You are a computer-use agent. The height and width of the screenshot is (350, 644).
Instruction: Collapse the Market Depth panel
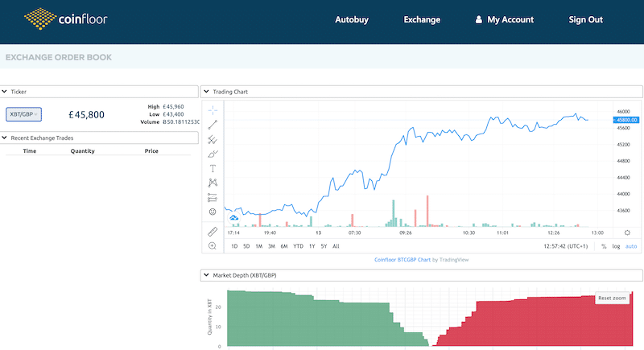[x=207, y=275]
